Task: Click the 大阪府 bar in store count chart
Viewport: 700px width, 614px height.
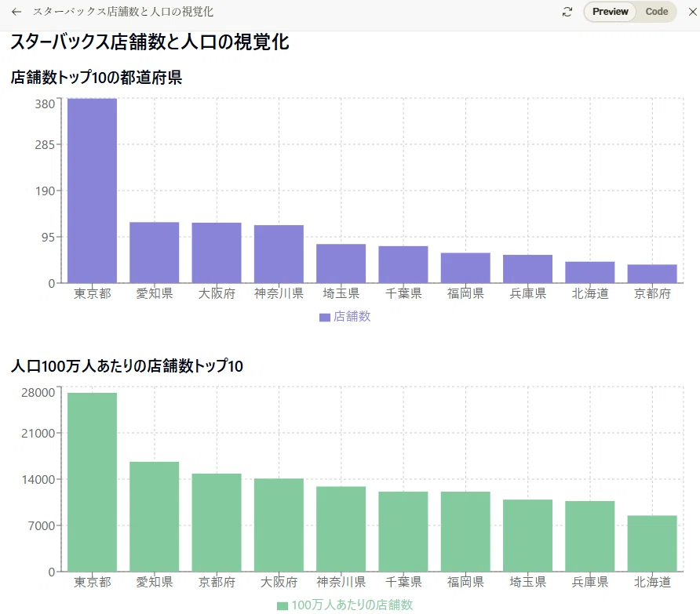Action: click(x=217, y=253)
